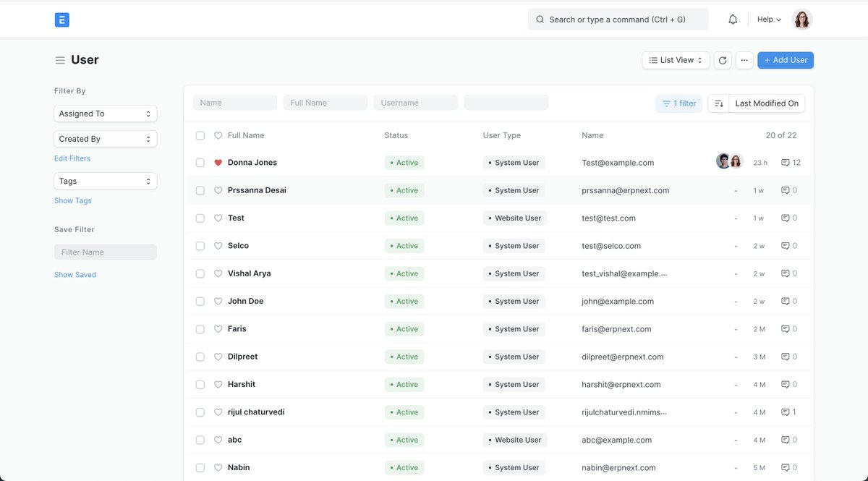Like the rijul chaturvedi row heart
This screenshot has width=868, height=481.
(218, 412)
